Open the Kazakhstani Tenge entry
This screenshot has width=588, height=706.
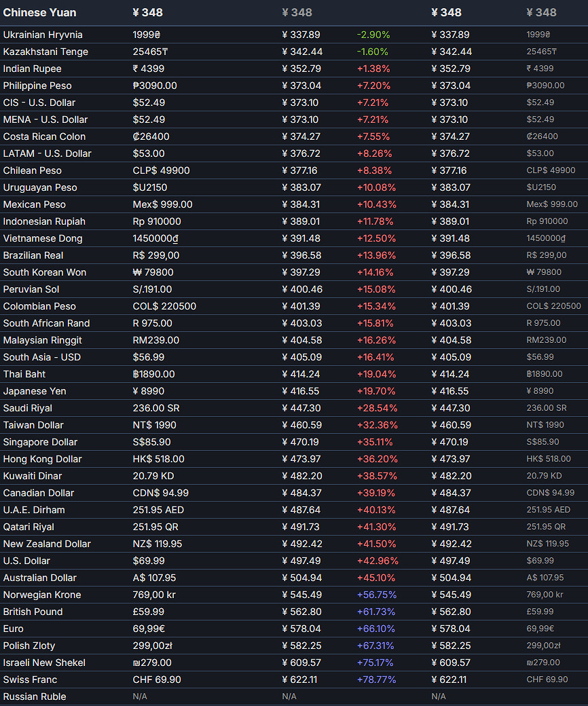click(x=45, y=52)
